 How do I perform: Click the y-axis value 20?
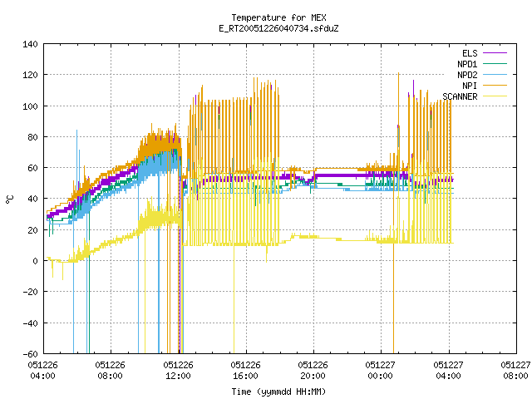pyautogui.click(x=32, y=230)
